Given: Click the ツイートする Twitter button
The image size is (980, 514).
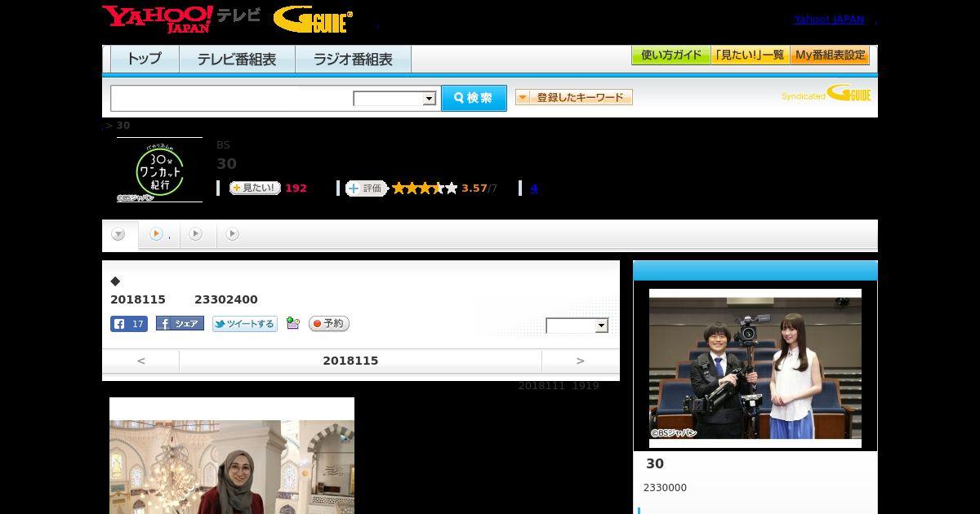Looking at the screenshot, I should coord(245,324).
